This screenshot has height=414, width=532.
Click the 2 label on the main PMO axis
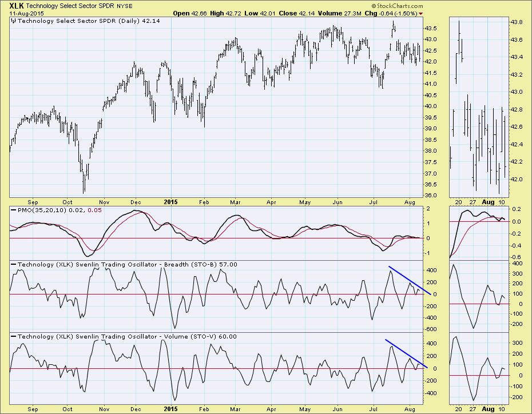[428, 209]
